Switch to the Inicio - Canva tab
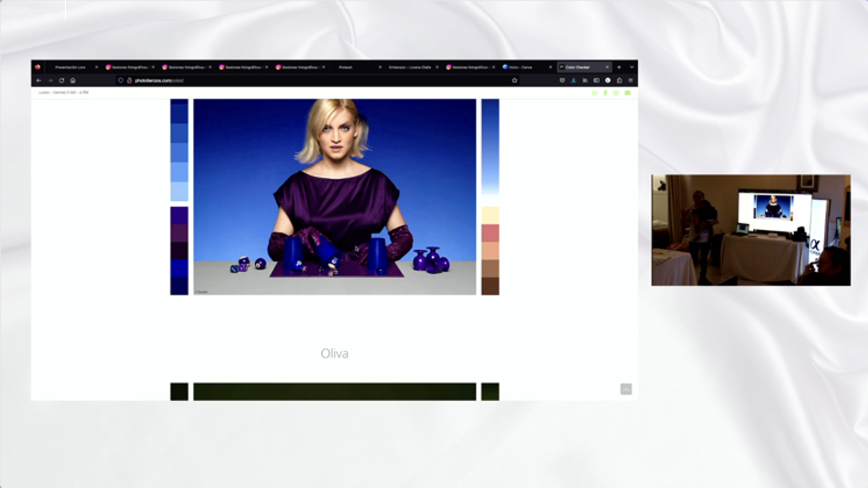This screenshot has height=488, width=868. 527,67
